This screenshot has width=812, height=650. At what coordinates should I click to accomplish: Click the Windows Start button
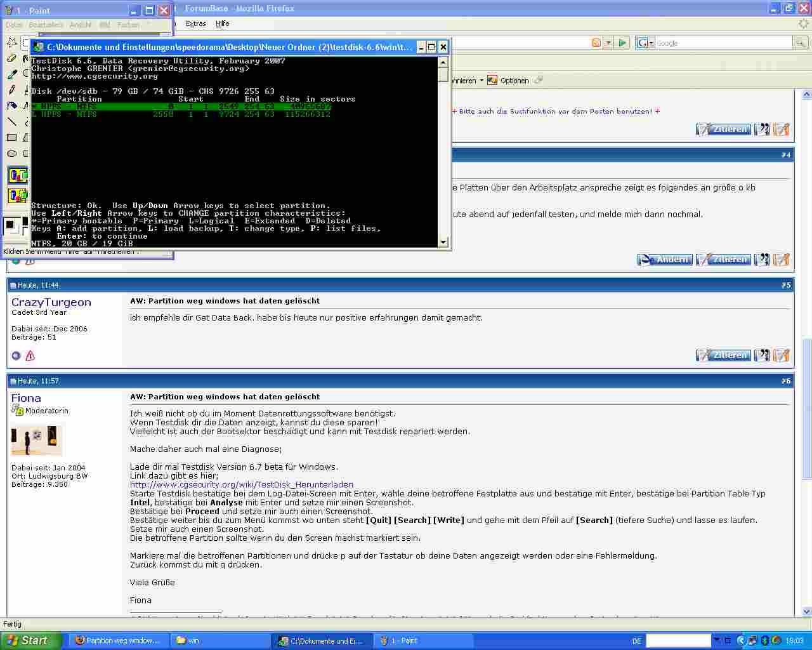point(30,640)
